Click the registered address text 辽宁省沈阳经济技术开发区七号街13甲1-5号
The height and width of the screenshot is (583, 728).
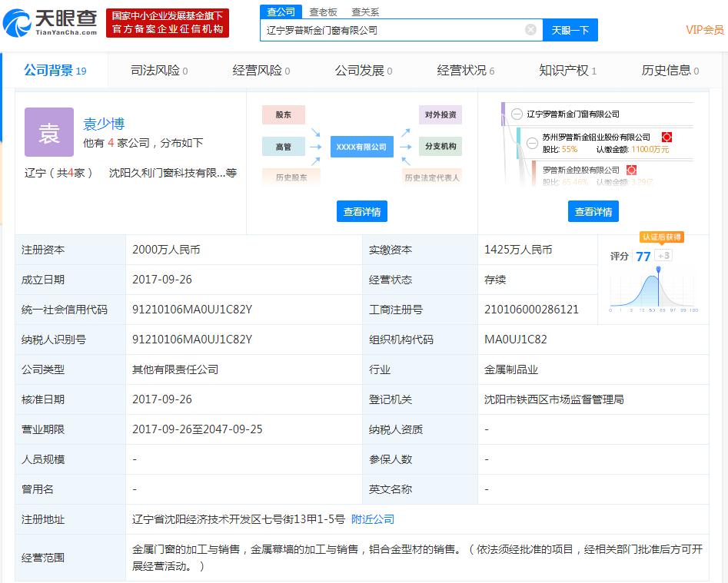[238, 519]
